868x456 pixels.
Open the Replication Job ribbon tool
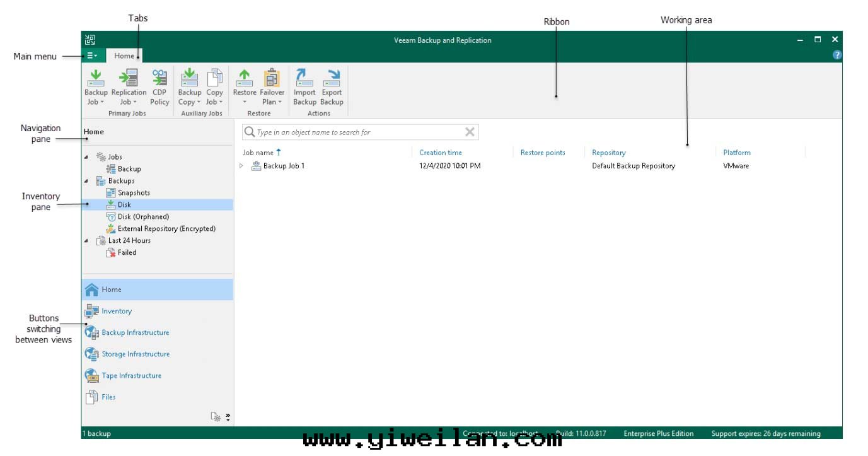129,78
